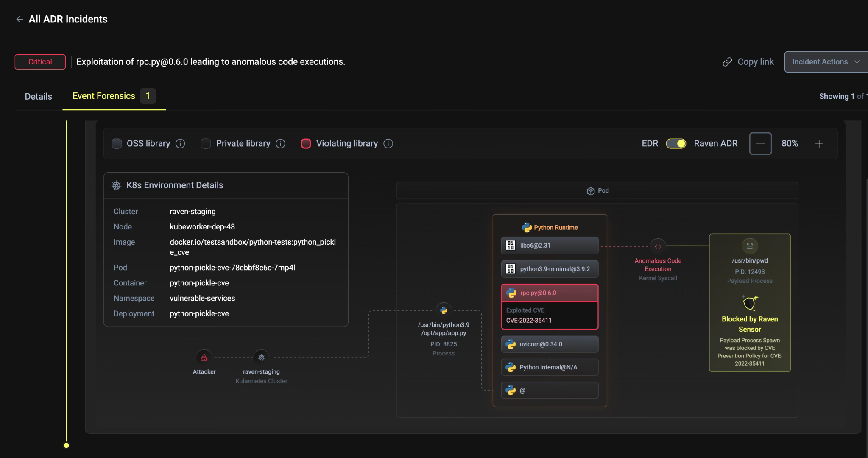868x458 pixels.
Task: Click python icon in the '@' row
Action: pyautogui.click(x=511, y=391)
